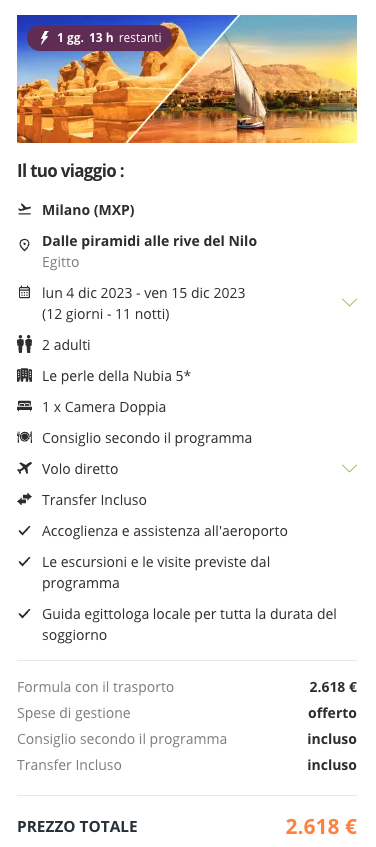Click the trip title Dalle piramidi alle rive del Nilo

tap(150, 241)
